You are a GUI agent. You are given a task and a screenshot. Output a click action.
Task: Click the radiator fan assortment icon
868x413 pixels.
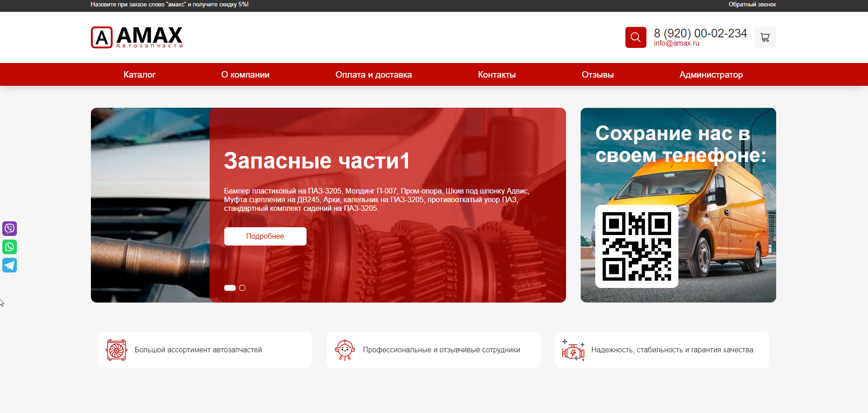click(116, 350)
